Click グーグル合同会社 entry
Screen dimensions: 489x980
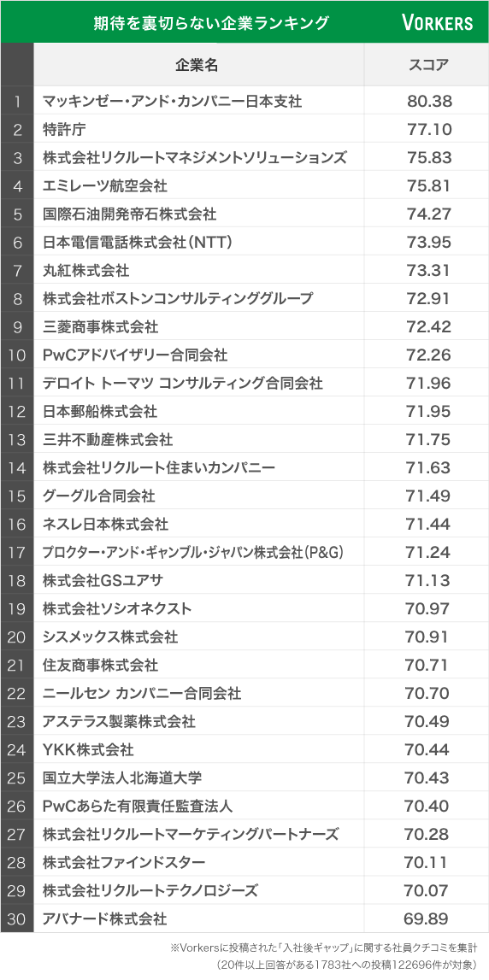click(99, 496)
